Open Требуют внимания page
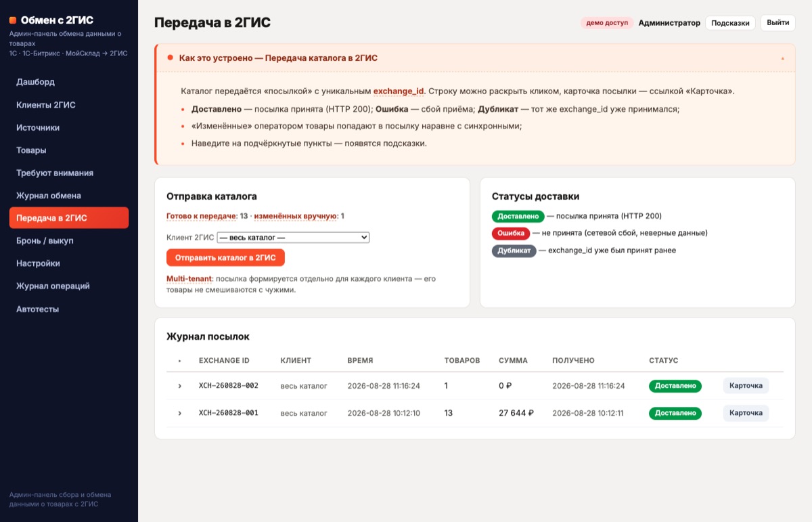Image resolution: width=812 pixels, height=522 pixels. click(69, 173)
